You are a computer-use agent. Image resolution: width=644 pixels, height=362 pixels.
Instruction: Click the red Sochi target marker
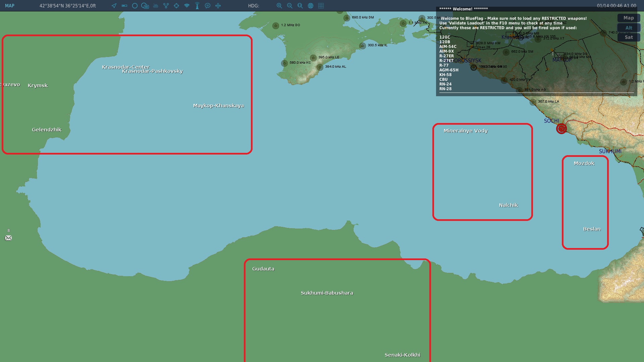coord(561,129)
